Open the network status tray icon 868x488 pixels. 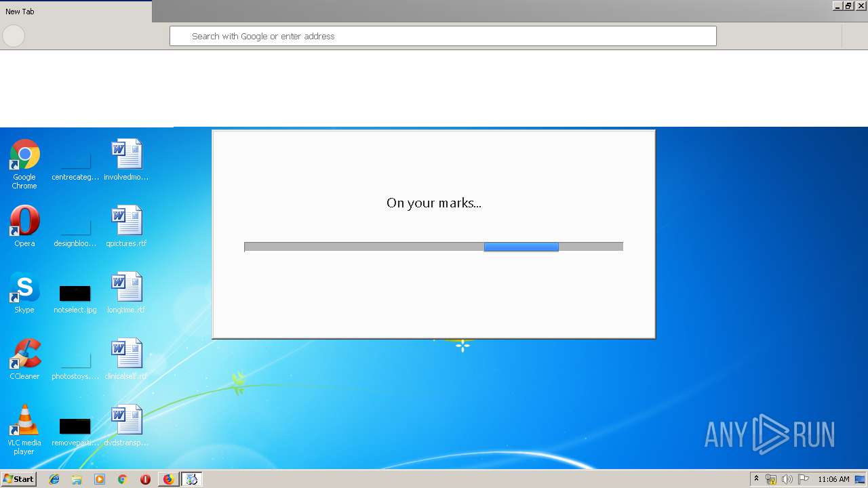click(x=771, y=479)
